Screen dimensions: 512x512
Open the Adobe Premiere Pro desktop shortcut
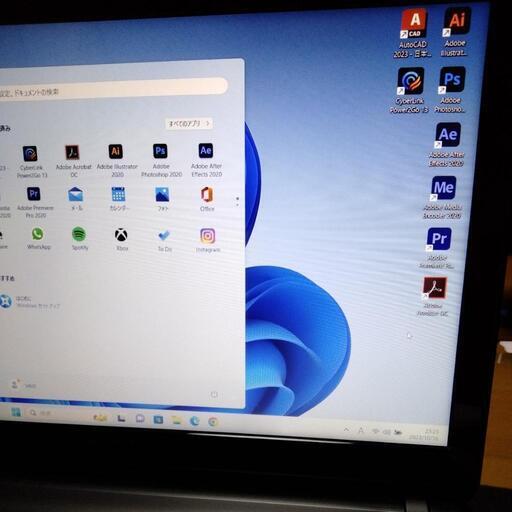tap(438, 248)
